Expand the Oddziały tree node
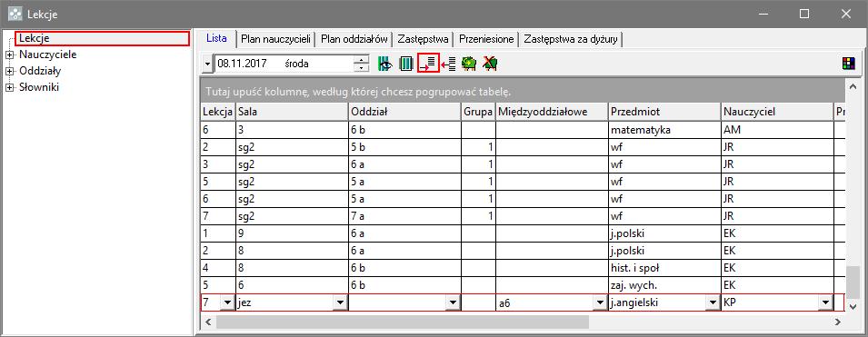 (9, 72)
